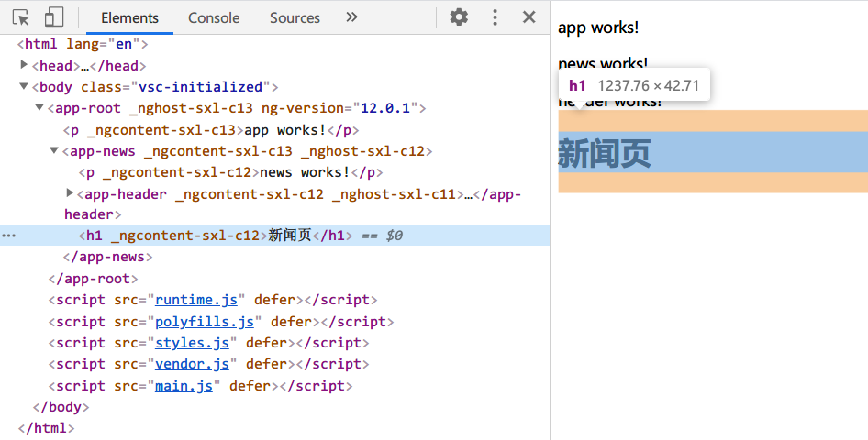This screenshot has width=868, height=440.
Task: Open the styles.js script link
Action: 192,343
